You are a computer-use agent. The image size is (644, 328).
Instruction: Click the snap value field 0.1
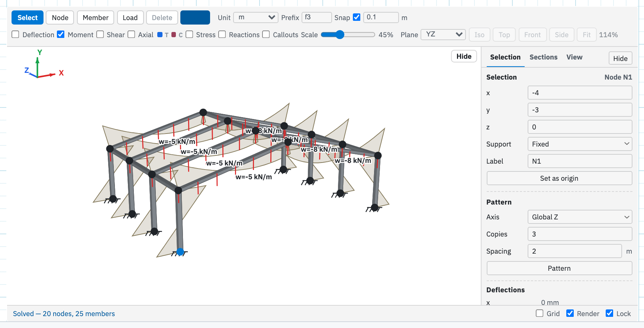click(381, 17)
